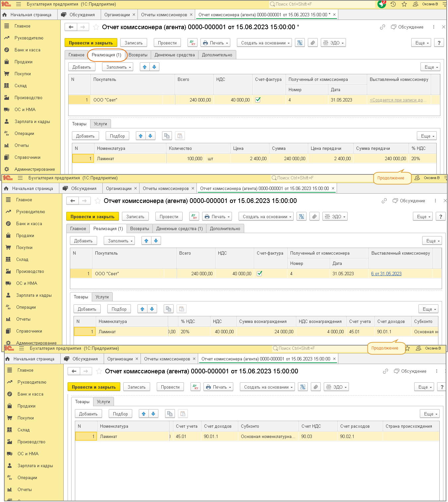This screenshot has width=448, height=502.
Task: Open invoice link 6 от 31.05.2023 in middle window
Action: pyautogui.click(x=386, y=274)
